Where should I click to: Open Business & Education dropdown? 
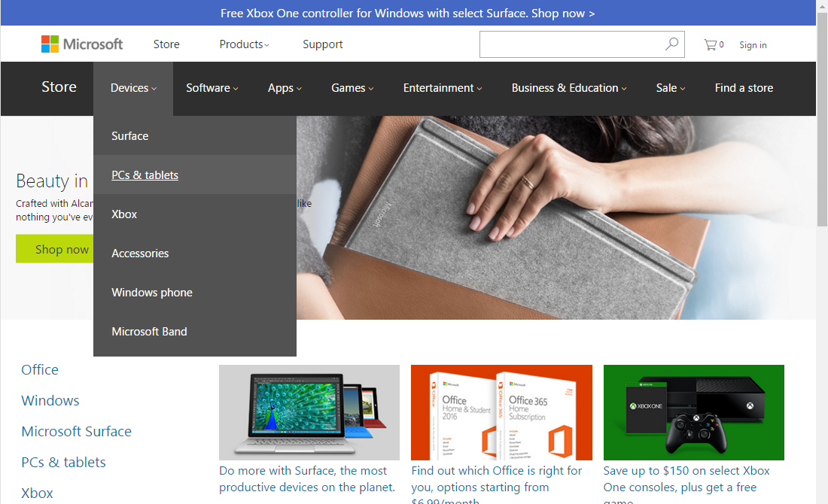(x=568, y=88)
